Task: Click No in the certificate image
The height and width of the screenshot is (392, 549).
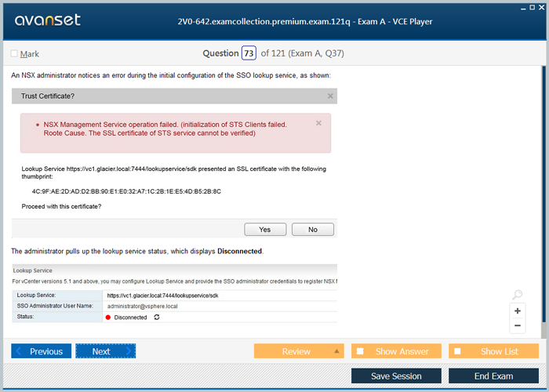Action: pos(312,230)
